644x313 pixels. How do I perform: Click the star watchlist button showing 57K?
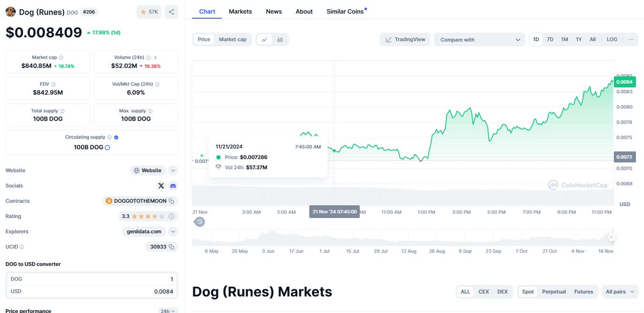click(149, 12)
